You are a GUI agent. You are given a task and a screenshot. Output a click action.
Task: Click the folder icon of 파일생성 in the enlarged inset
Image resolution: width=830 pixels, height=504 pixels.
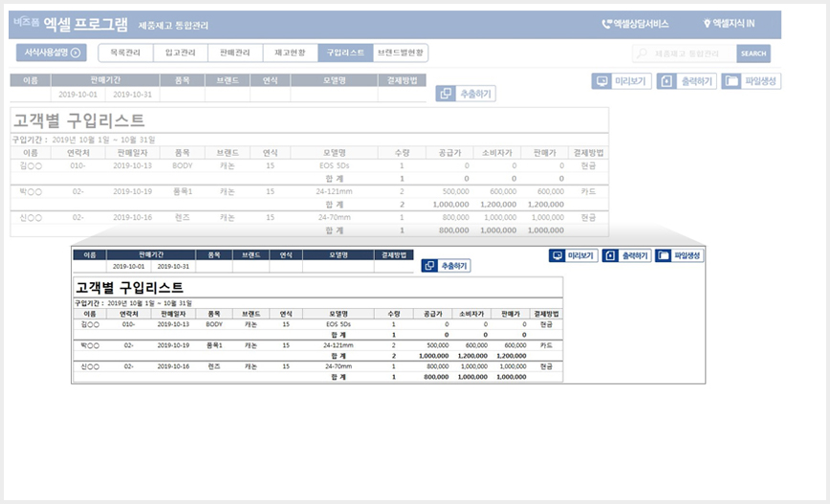coord(664,255)
